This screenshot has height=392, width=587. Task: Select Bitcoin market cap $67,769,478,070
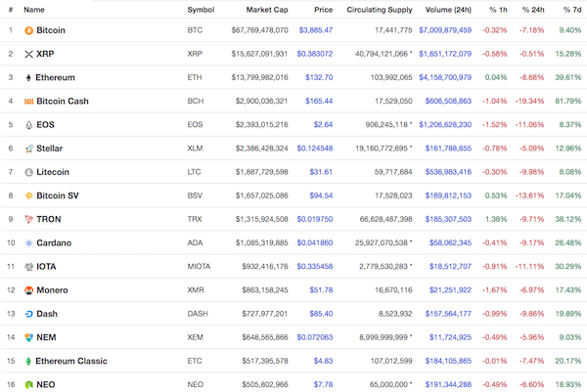click(x=260, y=30)
